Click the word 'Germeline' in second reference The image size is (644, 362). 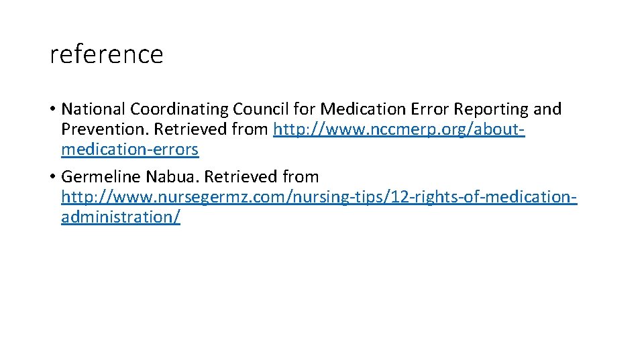click(x=101, y=177)
